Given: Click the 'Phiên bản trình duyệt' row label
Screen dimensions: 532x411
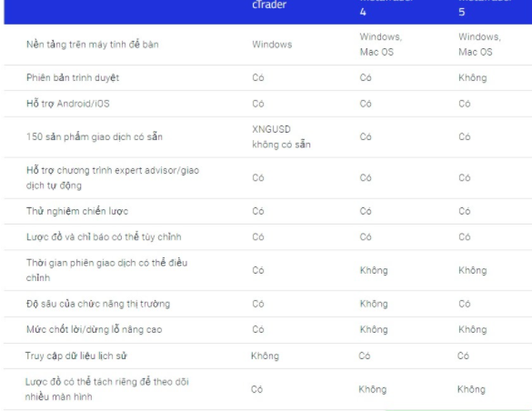Looking at the screenshot, I should (73, 77).
